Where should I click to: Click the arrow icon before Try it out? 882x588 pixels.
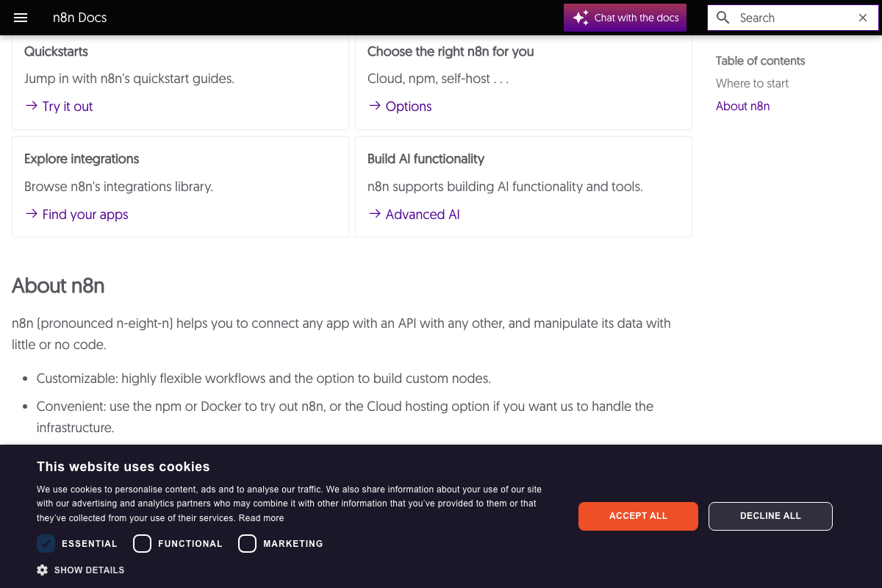pos(32,106)
